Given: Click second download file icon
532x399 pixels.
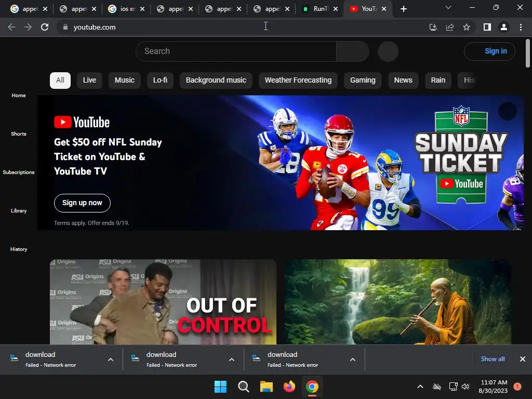Looking at the screenshot, I should tap(135, 358).
